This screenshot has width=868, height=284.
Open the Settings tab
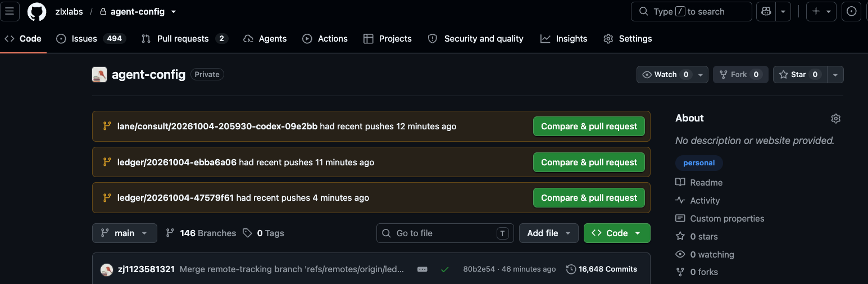(x=628, y=39)
